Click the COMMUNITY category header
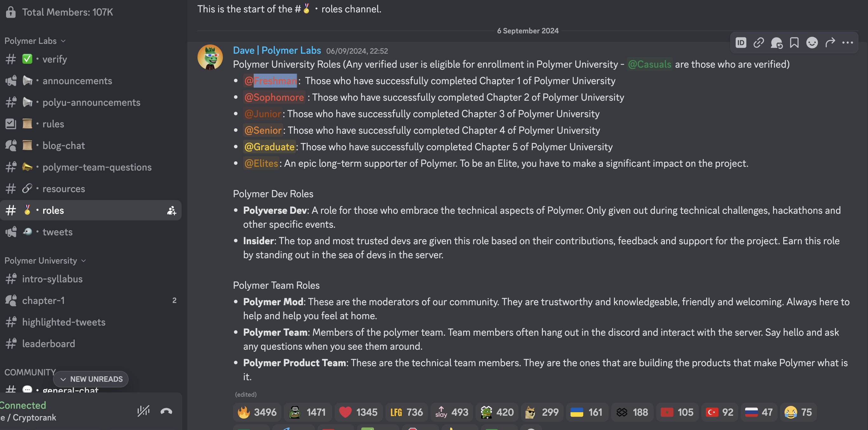This screenshot has width=868, height=430. [30, 373]
